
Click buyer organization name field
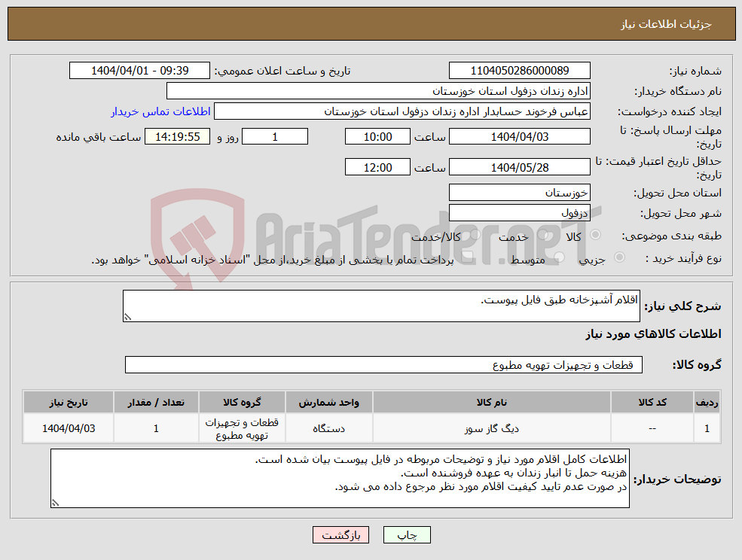pos(379,91)
